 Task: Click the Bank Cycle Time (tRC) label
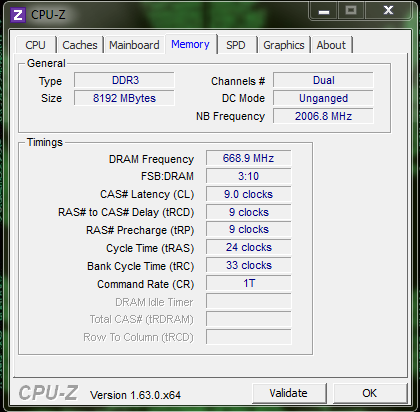141,266
